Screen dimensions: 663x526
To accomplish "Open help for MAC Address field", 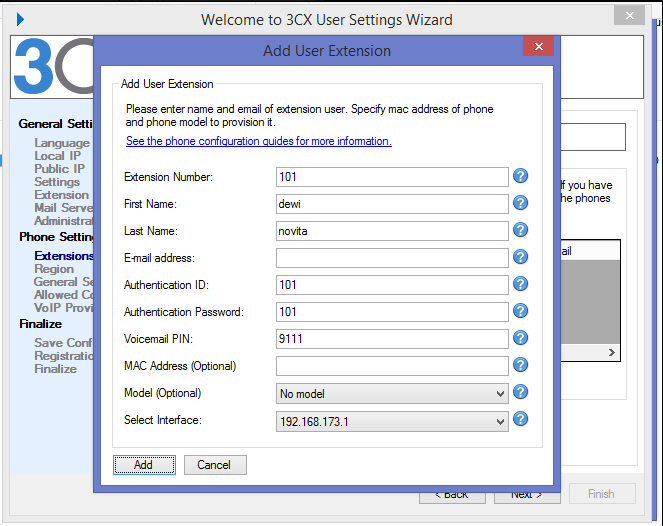I will [521, 365].
